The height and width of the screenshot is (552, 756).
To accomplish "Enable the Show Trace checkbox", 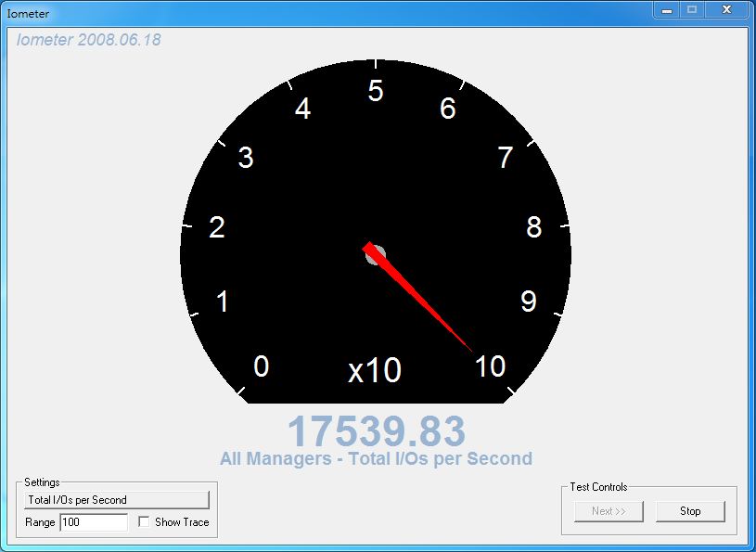I will [x=144, y=522].
